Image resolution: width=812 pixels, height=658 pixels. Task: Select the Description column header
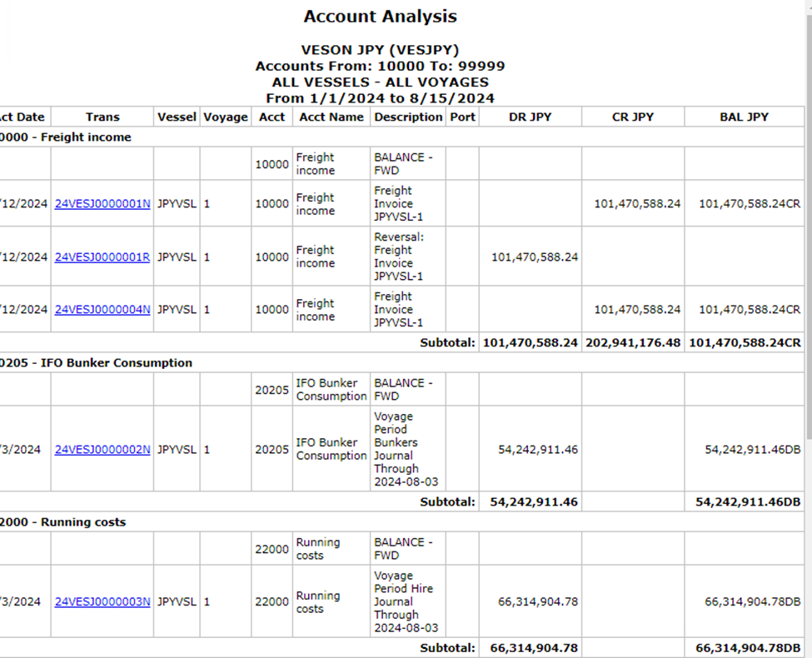coord(408,117)
